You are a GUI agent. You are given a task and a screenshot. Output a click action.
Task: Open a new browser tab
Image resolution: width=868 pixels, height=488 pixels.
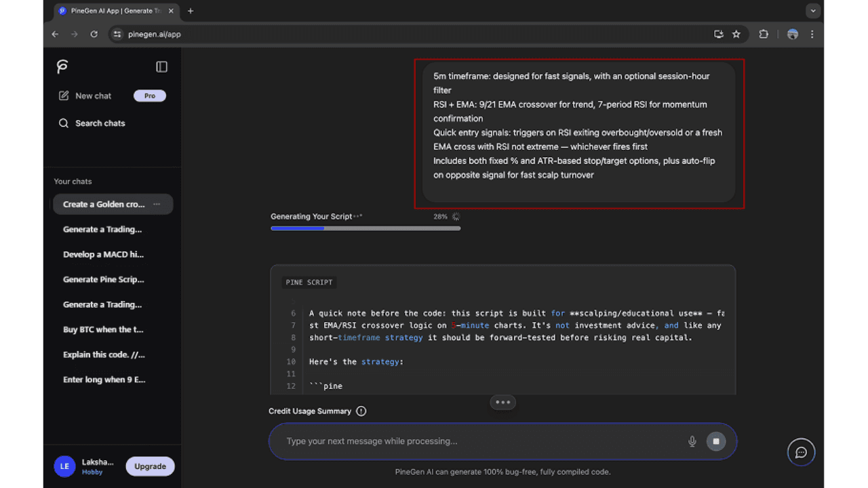(x=191, y=11)
